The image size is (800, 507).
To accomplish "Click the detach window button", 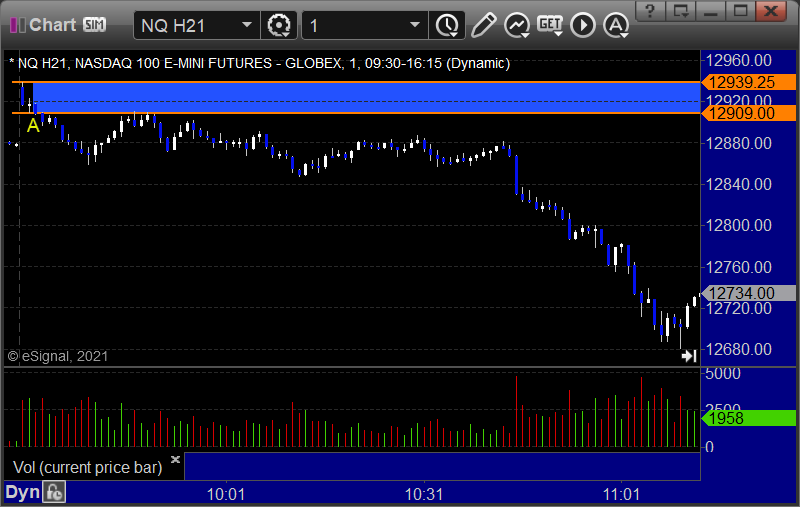I will [681, 11].
